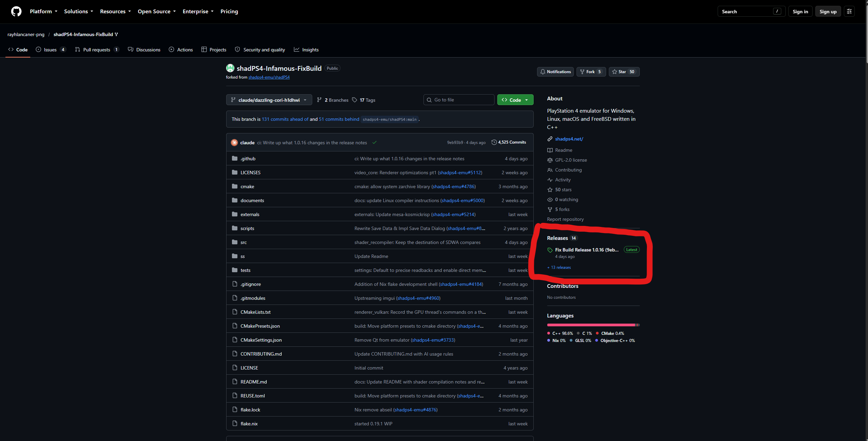Click the Go to file search field
Viewport: 868px width, 441px height.
tap(459, 100)
